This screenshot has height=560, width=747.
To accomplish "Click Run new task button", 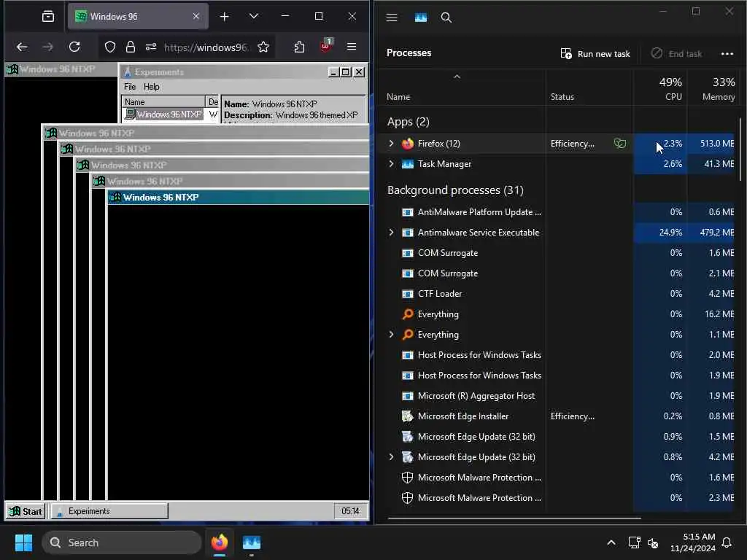I will pyautogui.click(x=595, y=54).
